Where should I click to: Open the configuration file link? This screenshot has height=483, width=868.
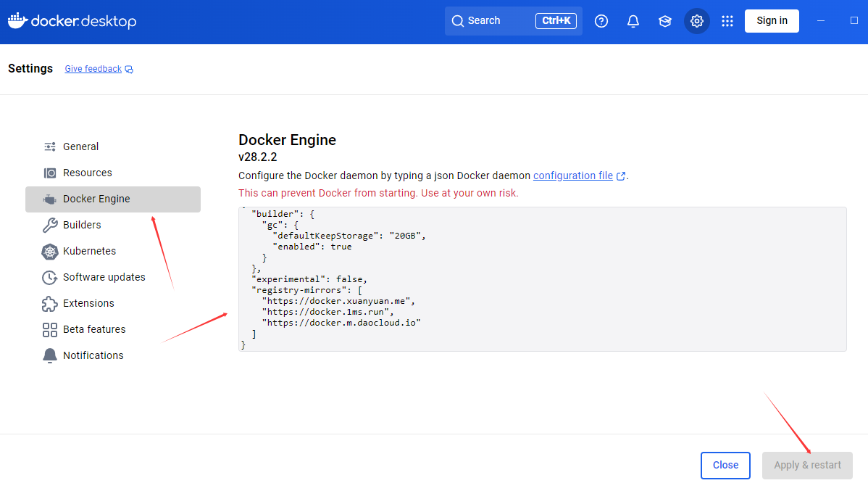573,176
